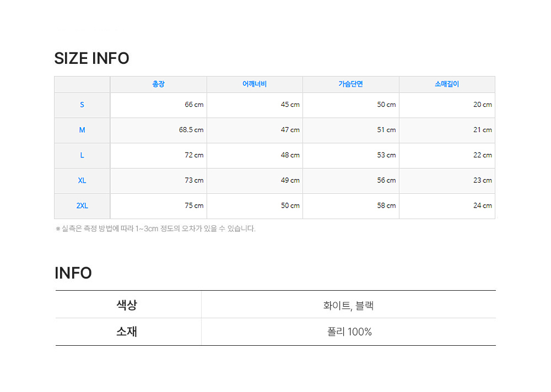The width and height of the screenshot is (551, 392).
Task: Click the S size row label
Action: click(x=82, y=105)
